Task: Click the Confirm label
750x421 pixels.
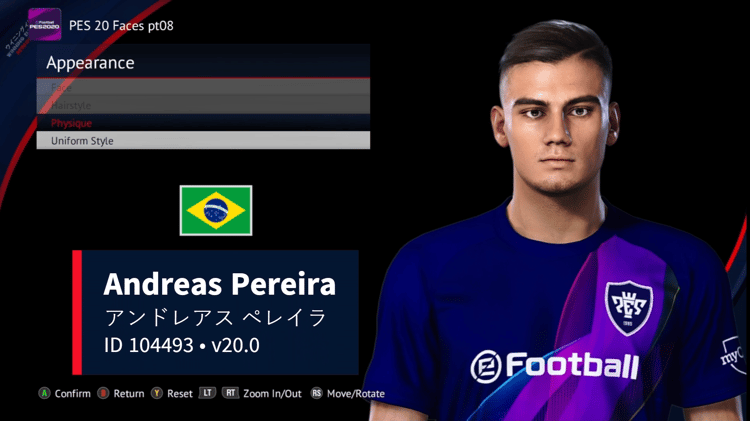Action: pos(73,394)
